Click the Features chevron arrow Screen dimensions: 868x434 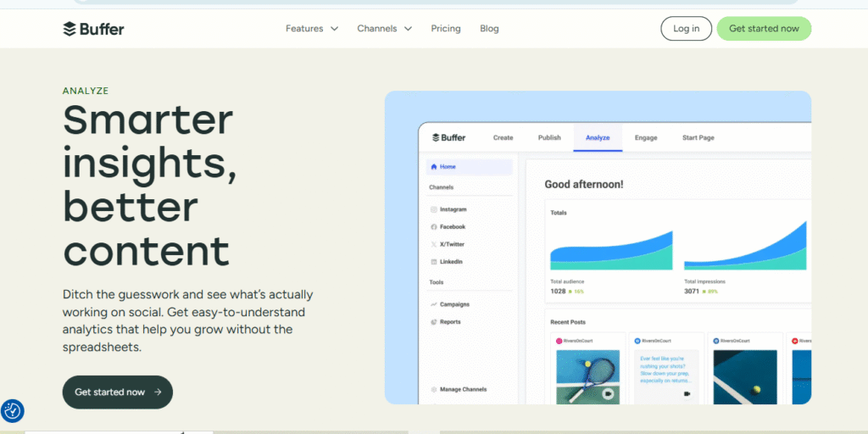[x=334, y=29]
